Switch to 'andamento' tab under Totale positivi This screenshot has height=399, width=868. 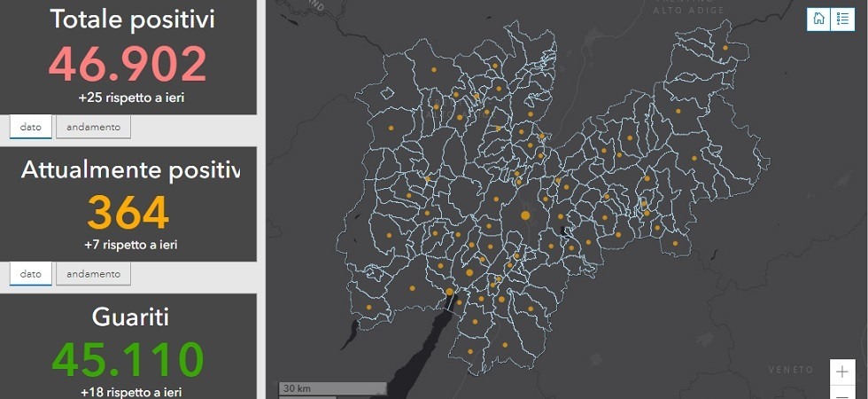93,127
